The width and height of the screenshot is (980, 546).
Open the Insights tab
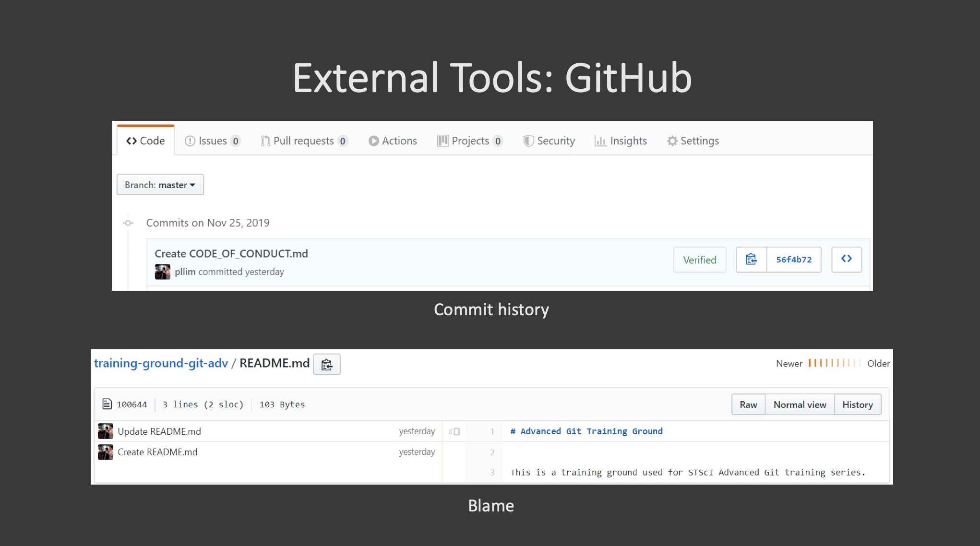621,141
